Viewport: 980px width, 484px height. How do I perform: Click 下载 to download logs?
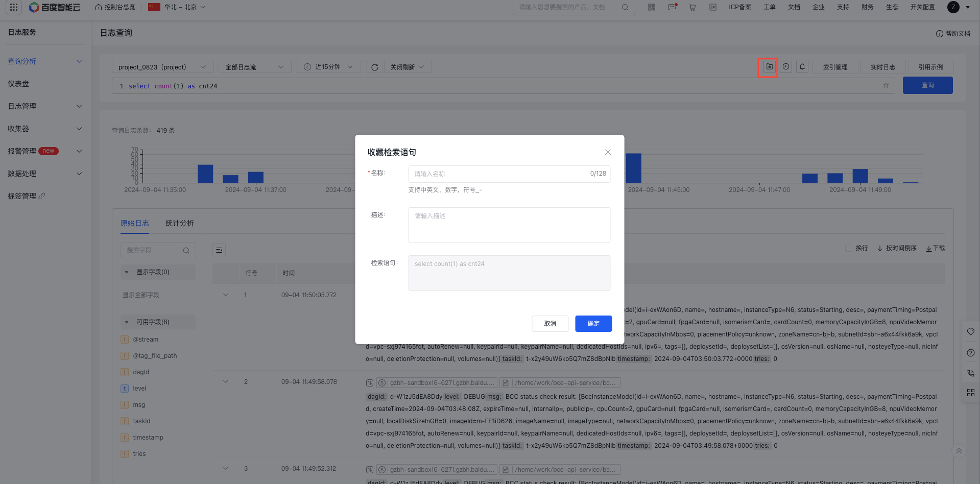[936, 248]
